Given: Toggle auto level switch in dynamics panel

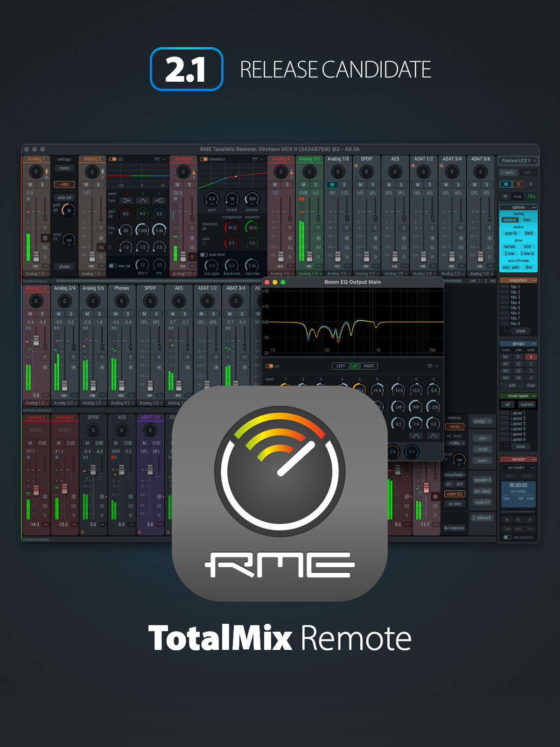Looking at the screenshot, I should point(204,254).
